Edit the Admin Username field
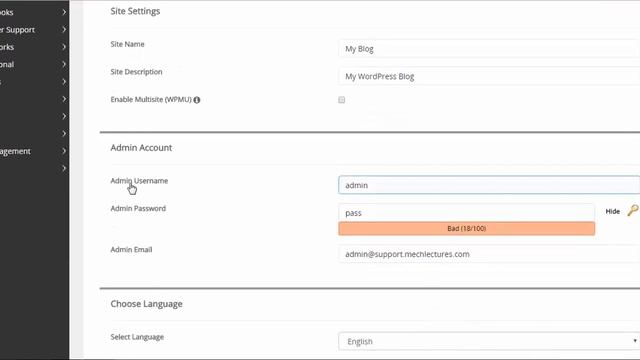The height and width of the screenshot is (360, 640). click(489, 185)
